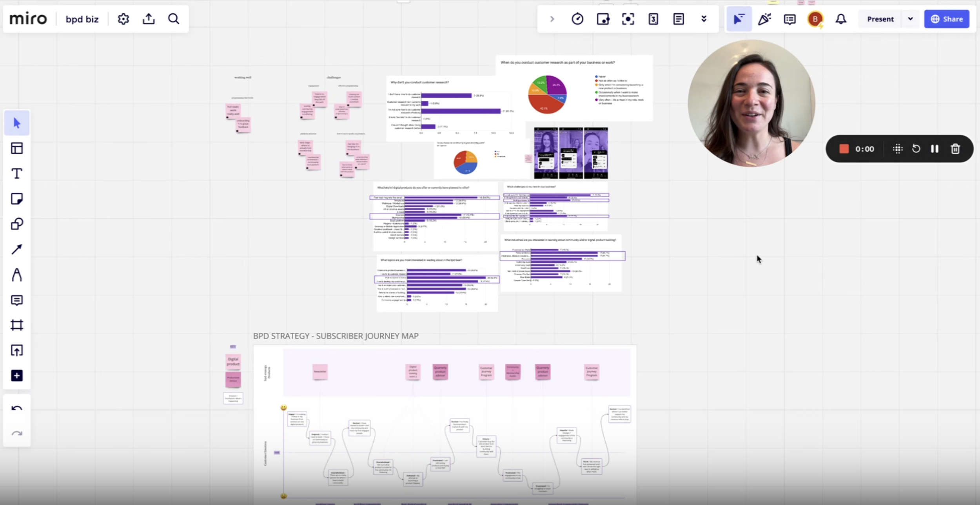Toggle the cursor tracking mode button

739,19
